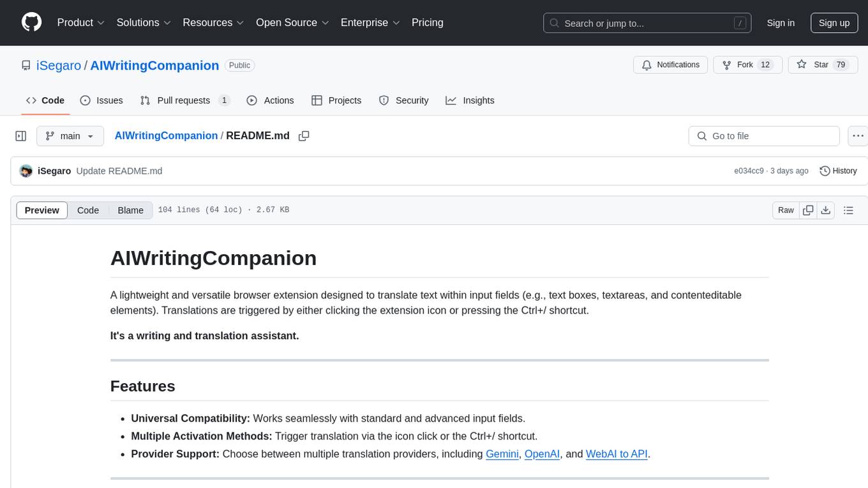Select the Code view toggle
The image size is (868, 488).
[x=88, y=210]
